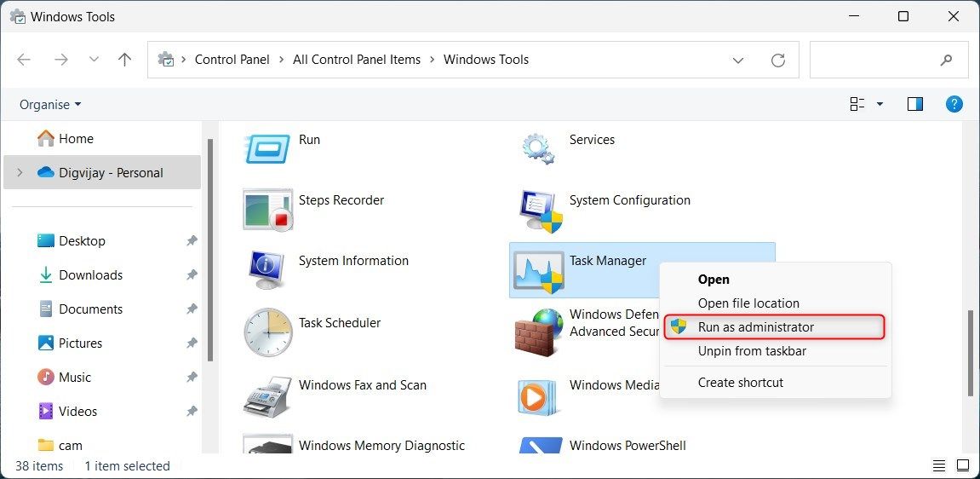This screenshot has width=980, height=479.
Task: Switch to large icons view in status bar
Action: (962, 465)
